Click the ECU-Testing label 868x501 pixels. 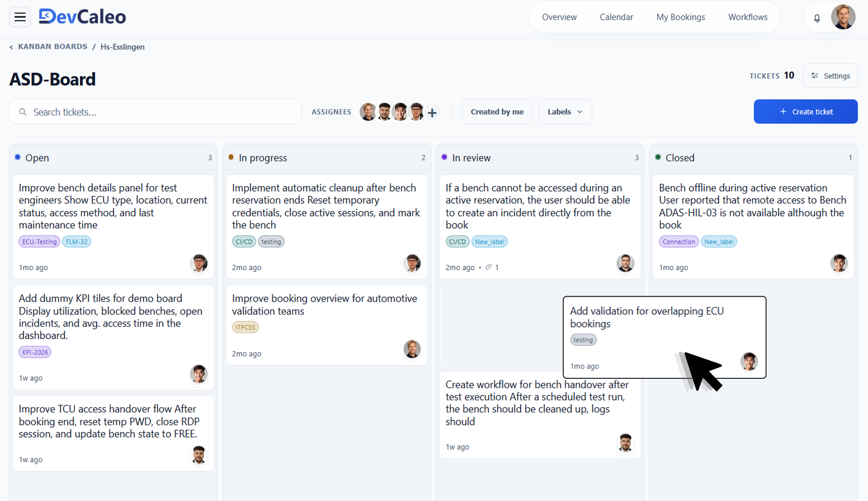[39, 241]
